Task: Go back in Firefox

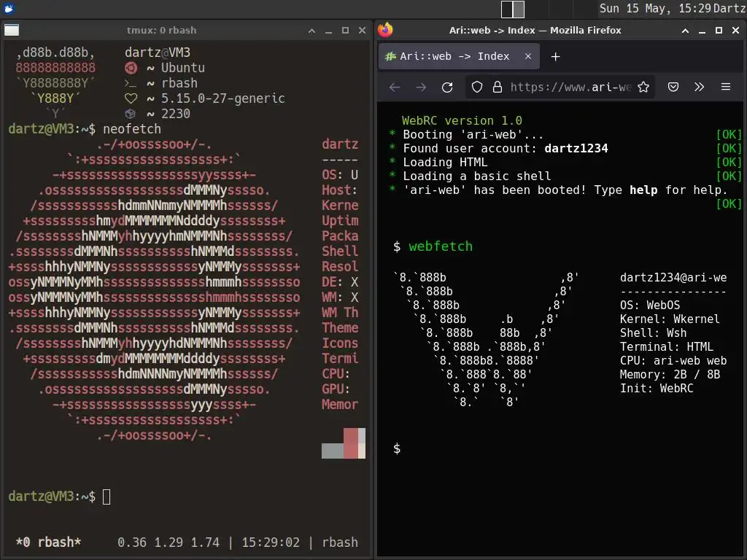Action: tap(395, 87)
